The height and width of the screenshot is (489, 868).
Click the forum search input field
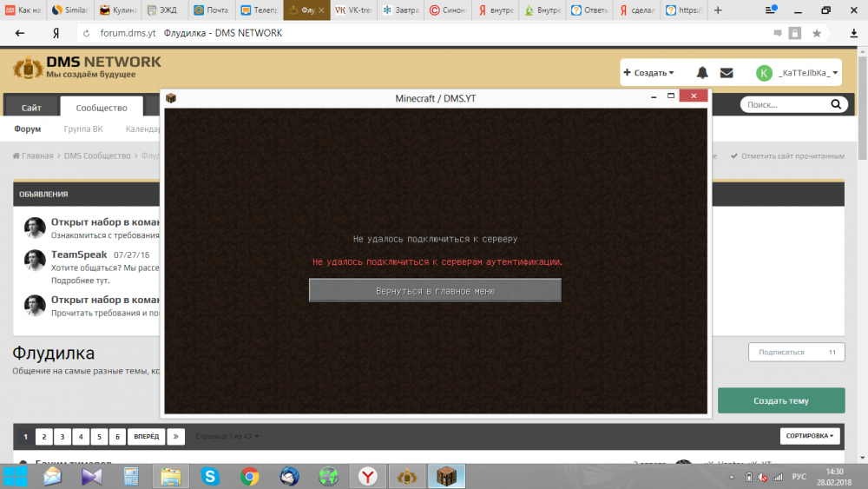coord(783,104)
